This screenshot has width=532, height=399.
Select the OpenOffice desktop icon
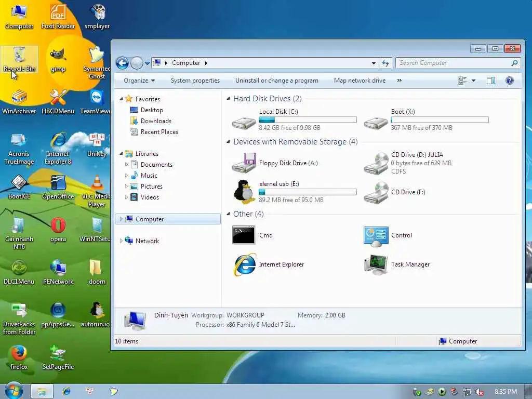58,187
